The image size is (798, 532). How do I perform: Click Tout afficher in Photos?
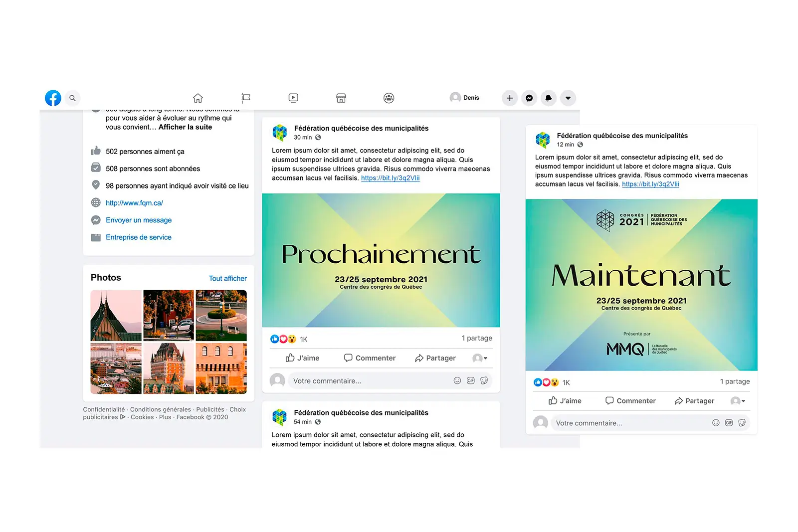pos(227,278)
